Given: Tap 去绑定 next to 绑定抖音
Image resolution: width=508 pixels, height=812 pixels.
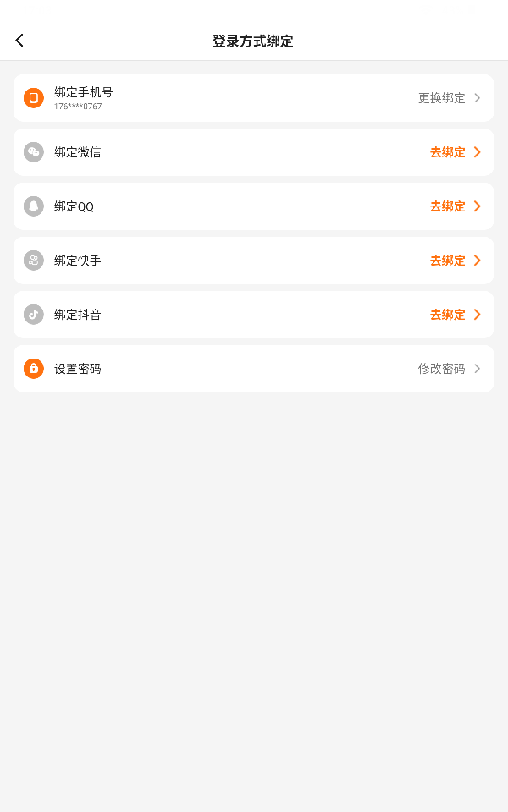Looking at the screenshot, I should coord(448,315).
